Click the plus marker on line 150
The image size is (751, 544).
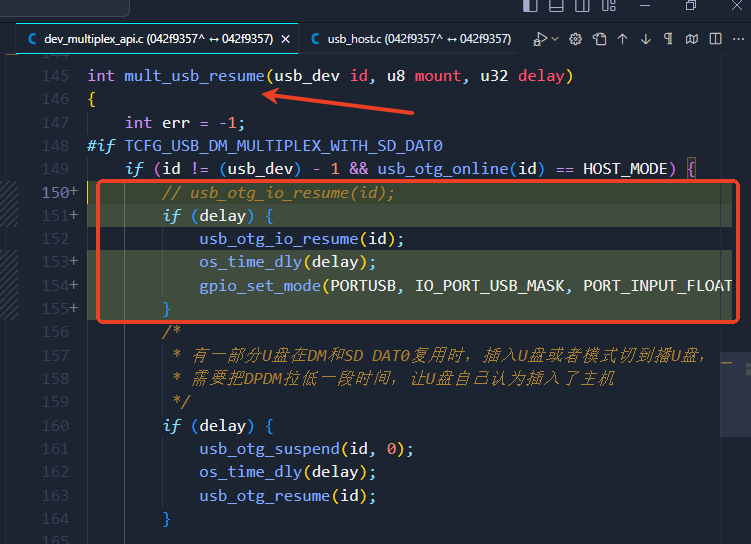(74, 192)
